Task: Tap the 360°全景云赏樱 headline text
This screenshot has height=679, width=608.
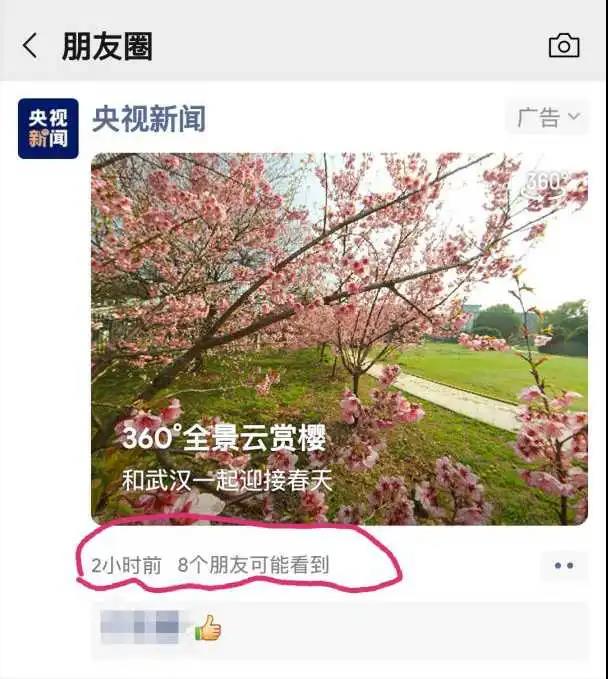Action: coord(223,438)
